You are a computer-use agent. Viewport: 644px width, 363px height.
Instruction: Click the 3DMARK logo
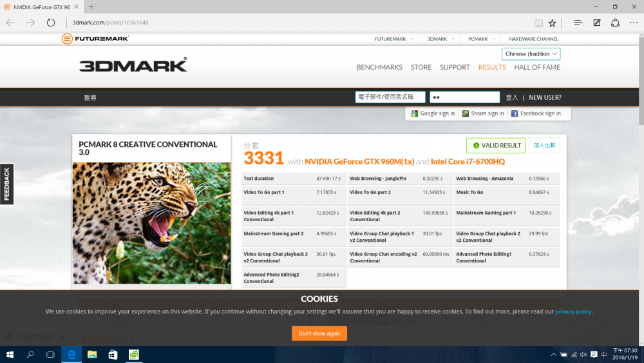[133, 65]
